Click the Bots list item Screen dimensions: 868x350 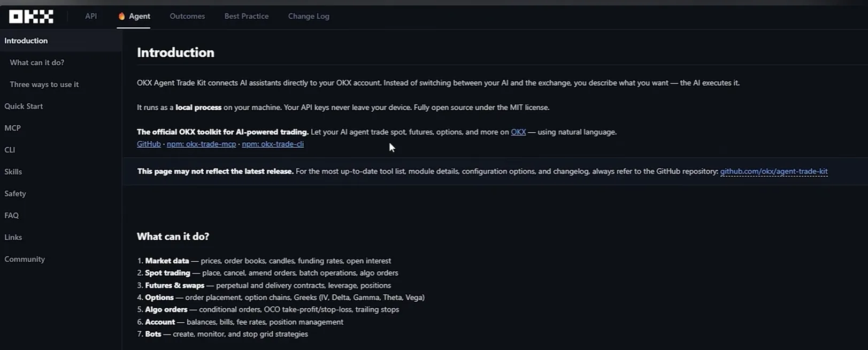(222, 334)
